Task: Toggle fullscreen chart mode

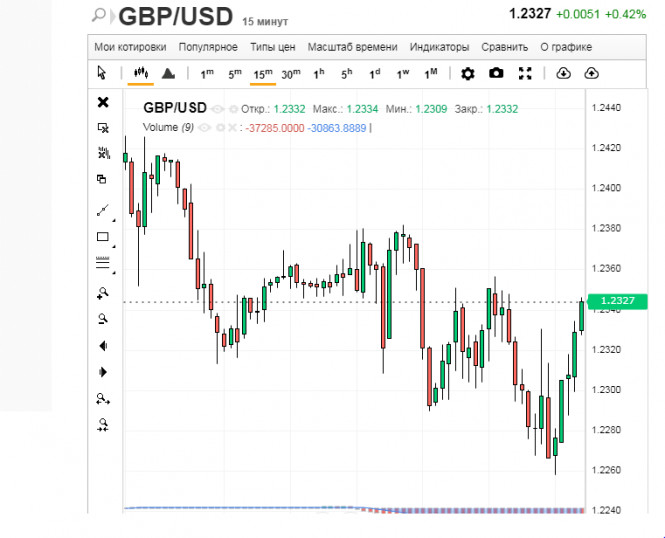Action: [x=525, y=73]
